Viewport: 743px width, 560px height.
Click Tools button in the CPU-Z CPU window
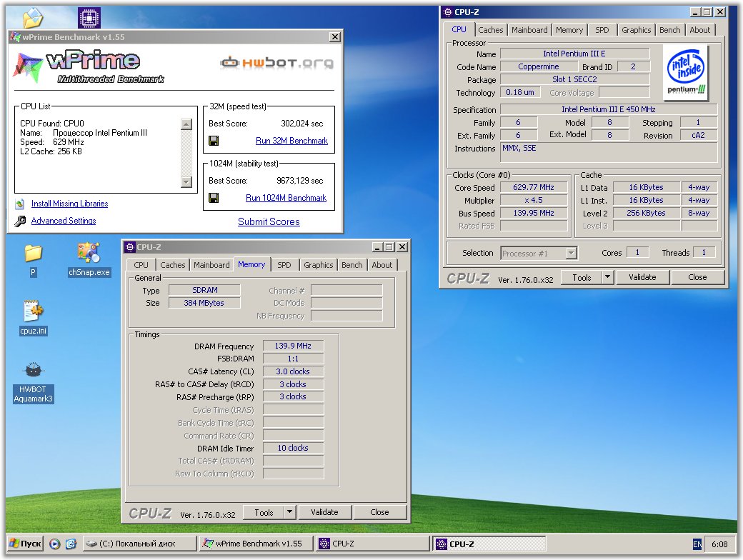[582, 277]
